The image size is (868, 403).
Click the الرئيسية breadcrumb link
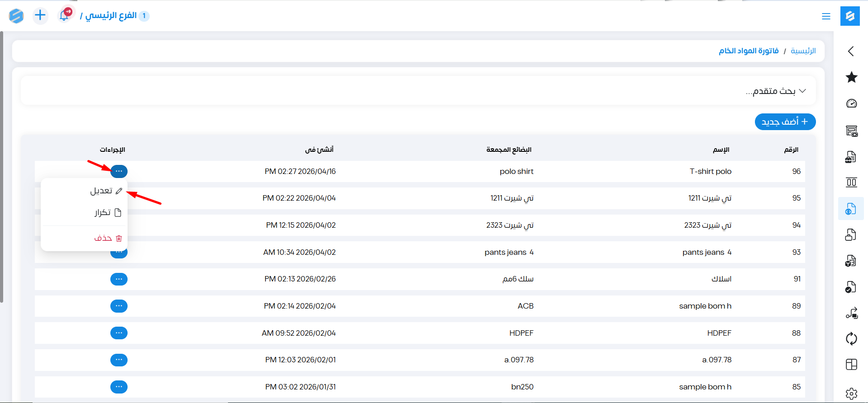point(803,51)
